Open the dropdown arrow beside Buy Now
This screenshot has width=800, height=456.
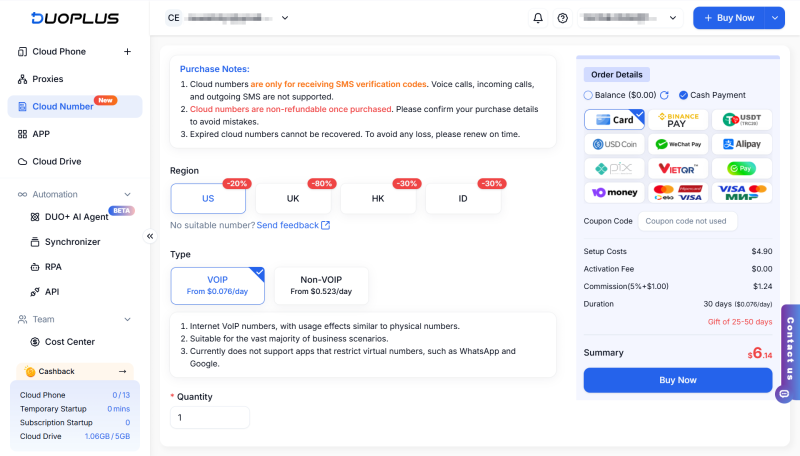tap(775, 18)
